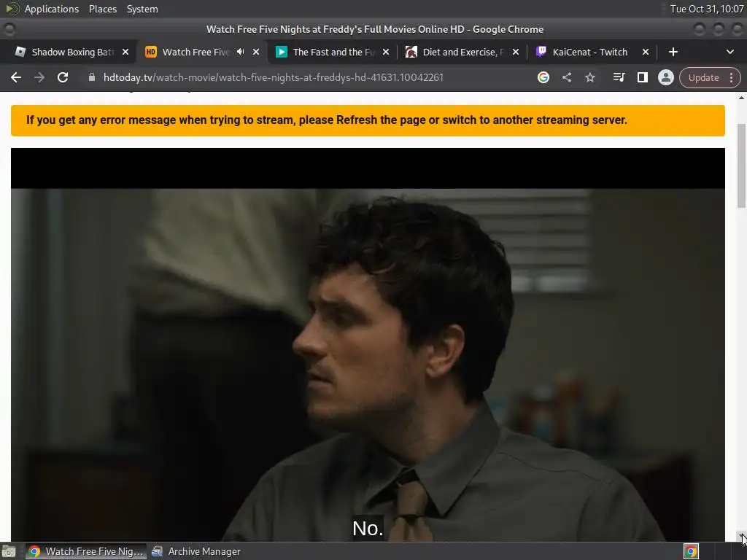Image resolution: width=747 pixels, height=560 pixels.
Task: Close the Diet and Exercise tab
Action: [x=516, y=52]
